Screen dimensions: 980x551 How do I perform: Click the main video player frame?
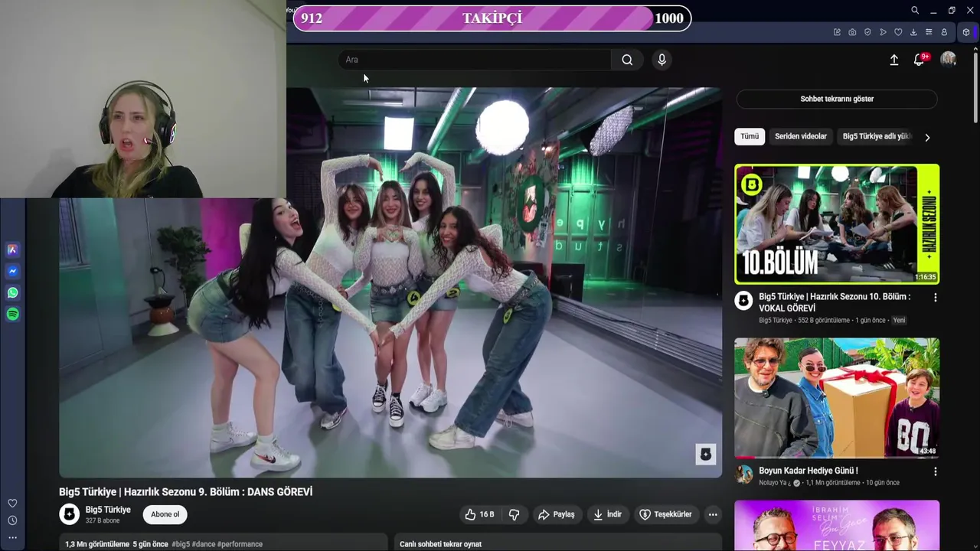(x=390, y=282)
